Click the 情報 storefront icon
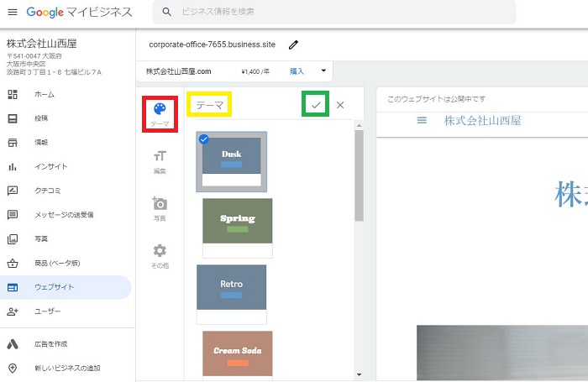 tap(13, 143)
